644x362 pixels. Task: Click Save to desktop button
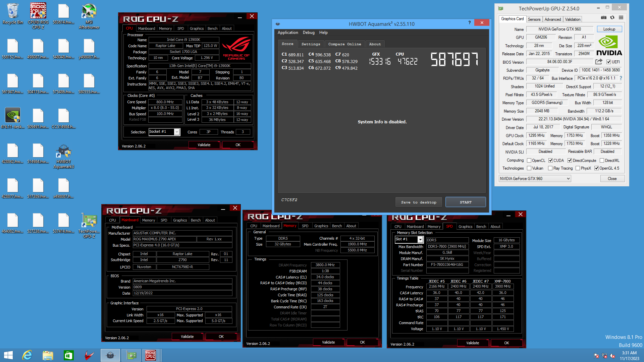(x=419, y=202)
